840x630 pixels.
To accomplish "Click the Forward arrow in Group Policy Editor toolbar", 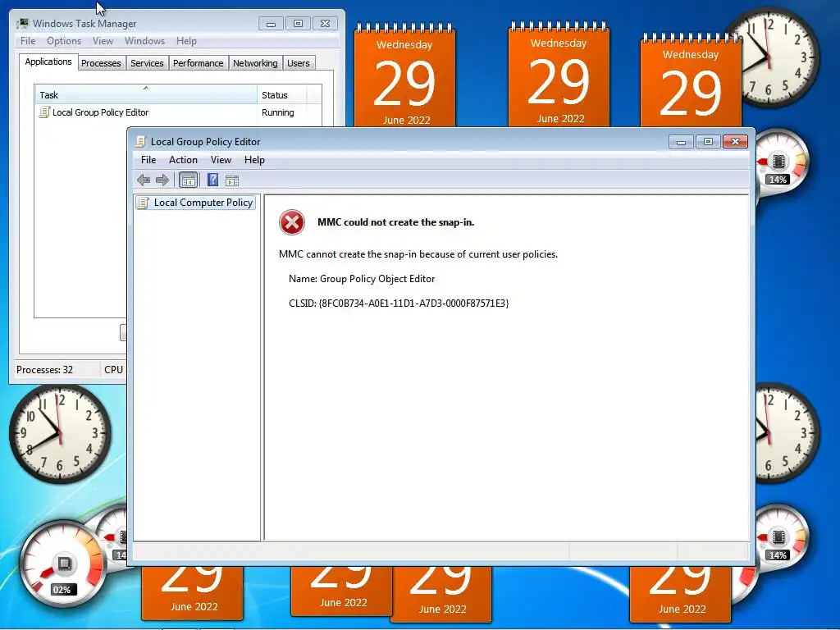I will click(x=162, y=180).
